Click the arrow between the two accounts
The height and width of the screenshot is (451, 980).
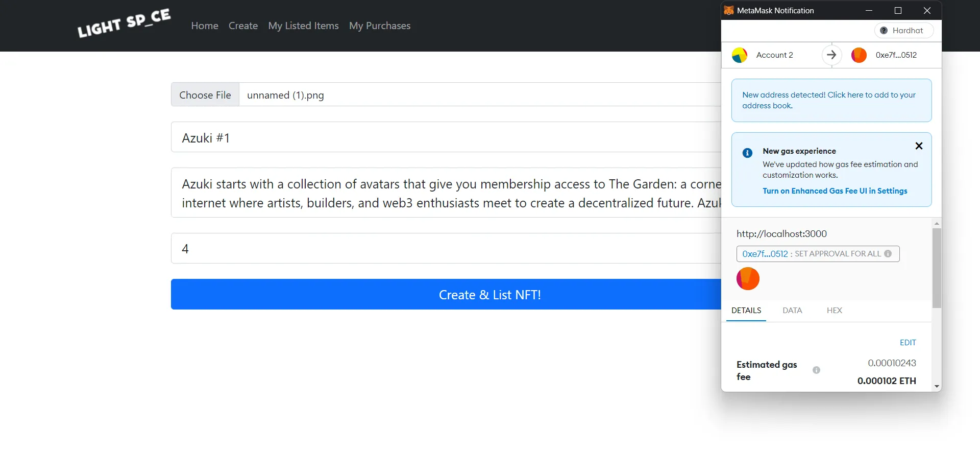[x=831, y=55]
